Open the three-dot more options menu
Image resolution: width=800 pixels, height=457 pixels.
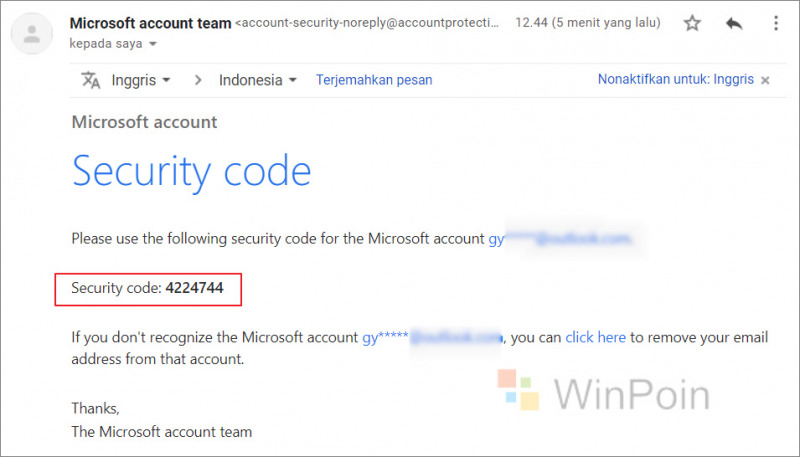coord(776,23)
